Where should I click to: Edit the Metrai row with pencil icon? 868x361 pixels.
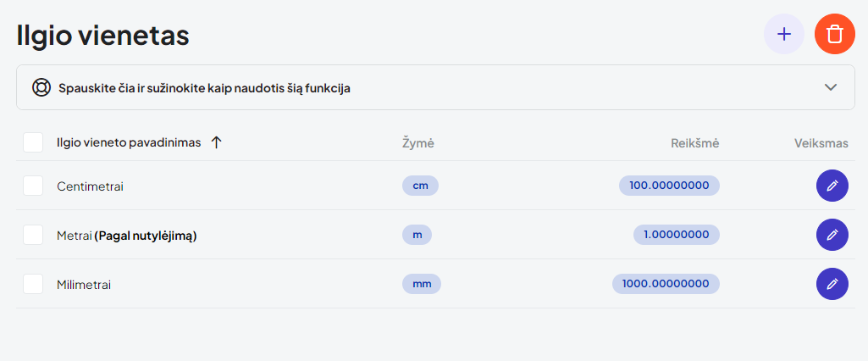pyautogui.click(x=832, y=235)
